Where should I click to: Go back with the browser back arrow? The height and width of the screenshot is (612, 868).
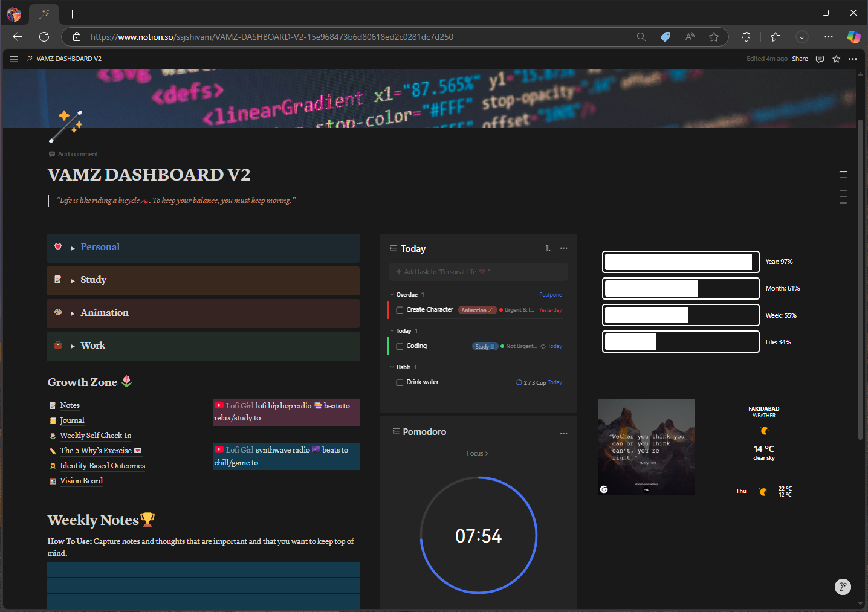coord(18,37)
